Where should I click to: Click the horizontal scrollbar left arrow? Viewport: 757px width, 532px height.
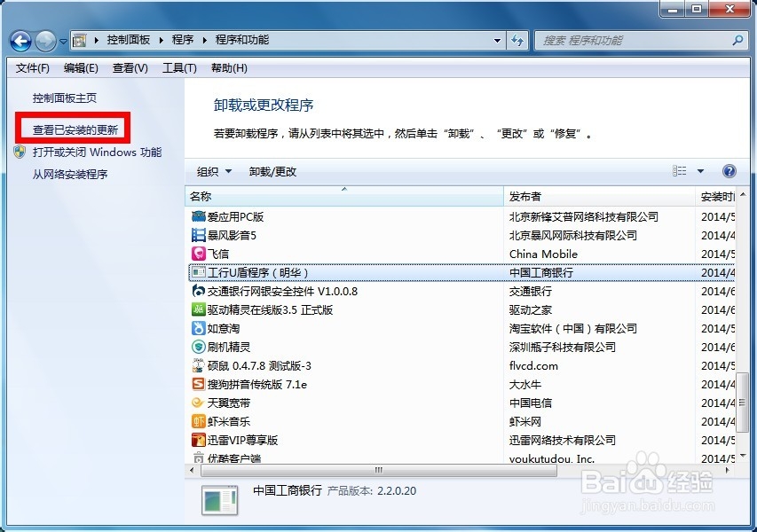coord(193,470)
